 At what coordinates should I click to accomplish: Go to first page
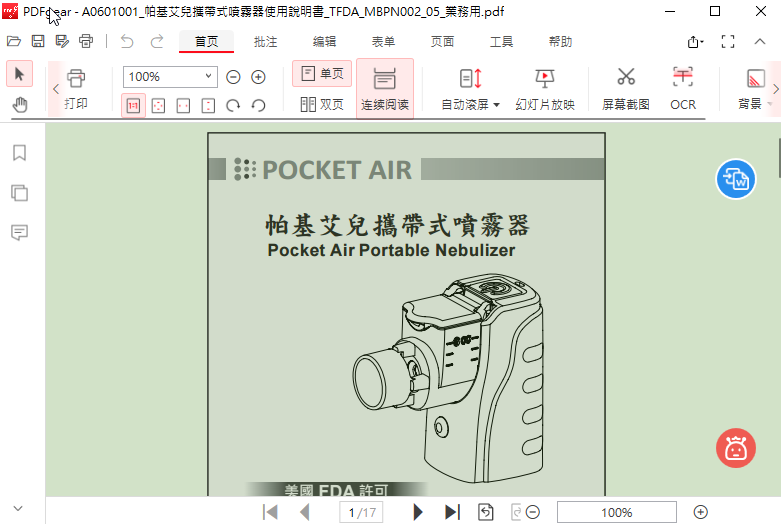270,512
